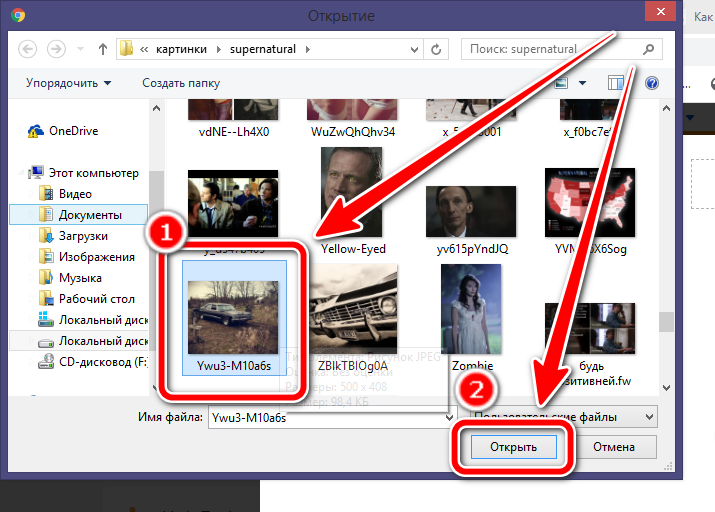
Task: Select the 'ZBIkTBIOg0A' car grille thumbnail
Action: tap(352, 309)
